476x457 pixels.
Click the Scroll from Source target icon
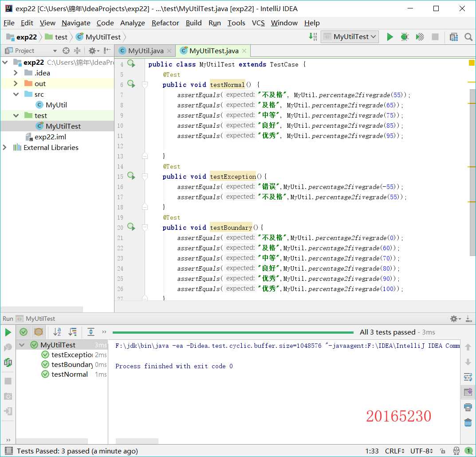66,51
